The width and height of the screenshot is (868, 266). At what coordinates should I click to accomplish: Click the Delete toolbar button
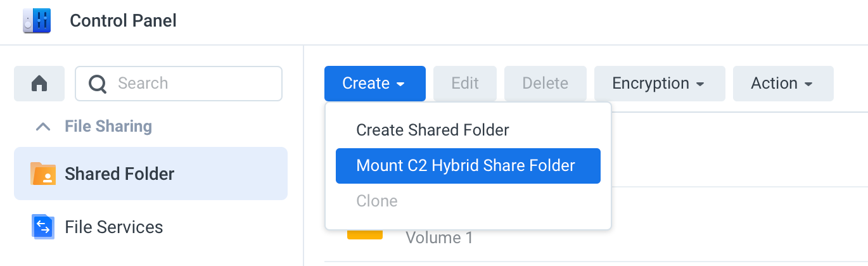coord(546,84)
